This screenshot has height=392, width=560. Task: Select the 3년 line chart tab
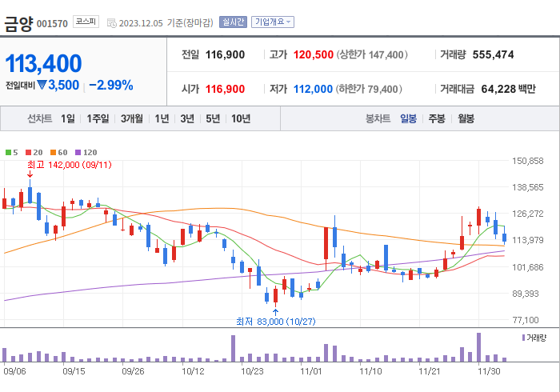click(187, 118)
